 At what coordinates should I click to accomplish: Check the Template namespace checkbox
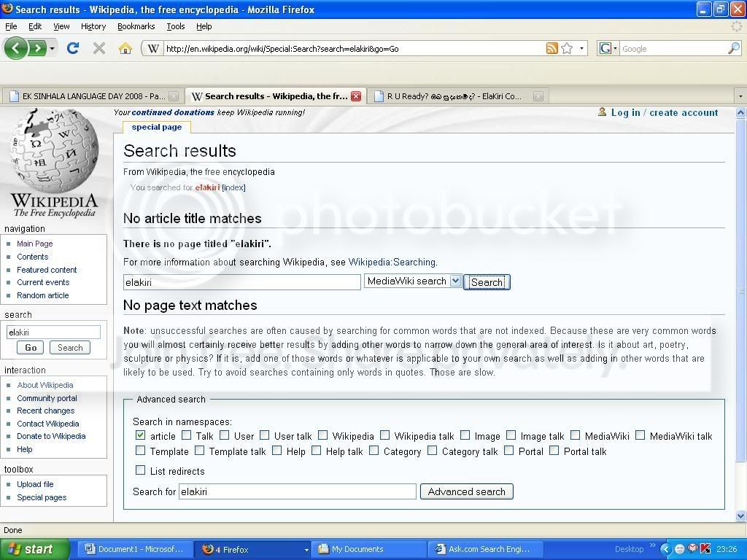(140, 450)
